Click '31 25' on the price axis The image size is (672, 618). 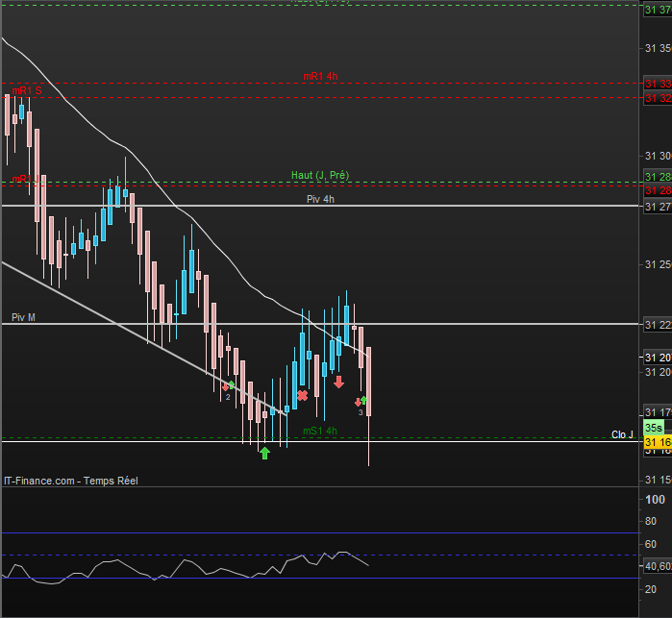pos(659,265)
